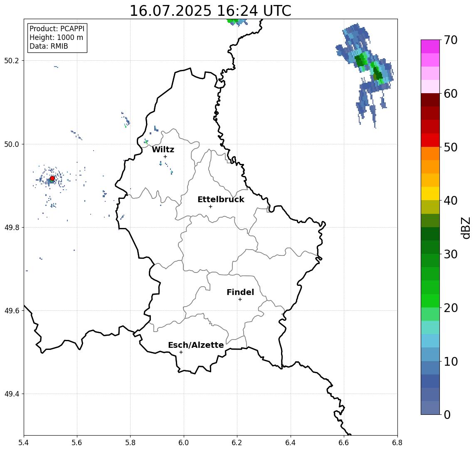This screenshot has width=476, height=451.
Task: Click the longitude tick label 5.6
Action: pyautogui.click(x=77, y=443)
